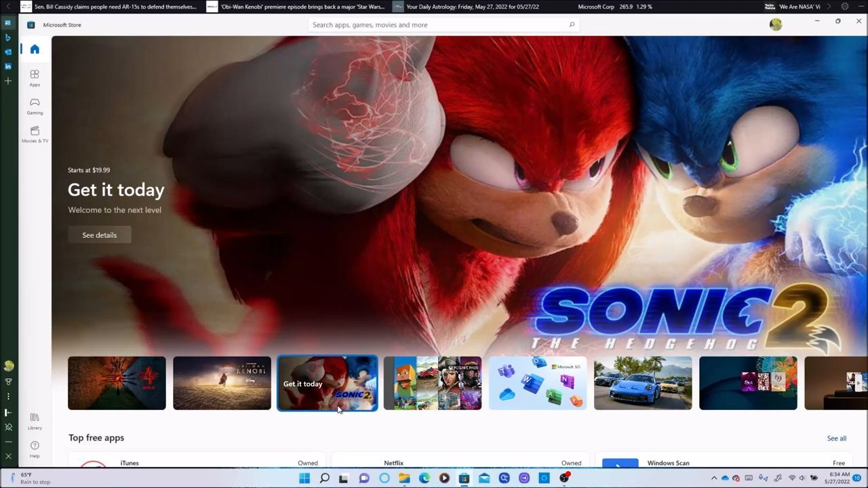This screenshot has height=488, width=868.
Task: Select the blue Porsche racing game thumbnail
Action: click(643, 383)
